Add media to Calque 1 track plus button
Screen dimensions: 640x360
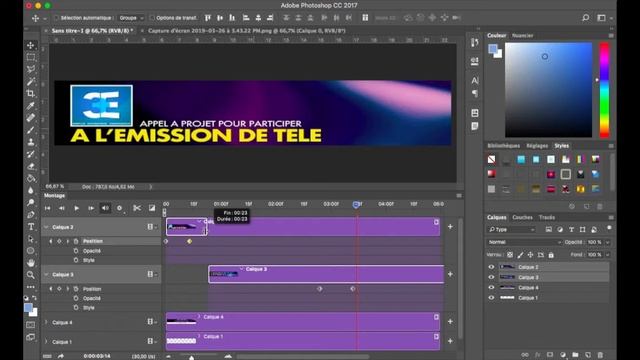point(450,341)
